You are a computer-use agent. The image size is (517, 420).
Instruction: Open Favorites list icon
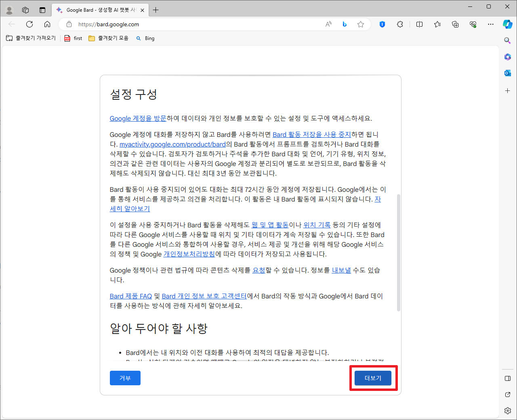point(437,24)
